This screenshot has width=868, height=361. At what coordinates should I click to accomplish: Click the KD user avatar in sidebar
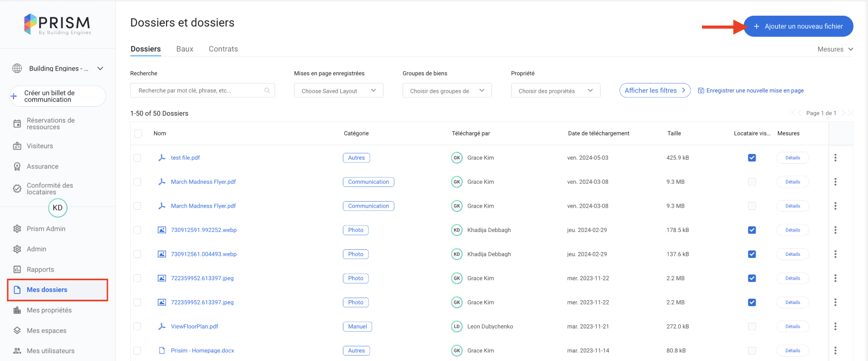point(58,208)
